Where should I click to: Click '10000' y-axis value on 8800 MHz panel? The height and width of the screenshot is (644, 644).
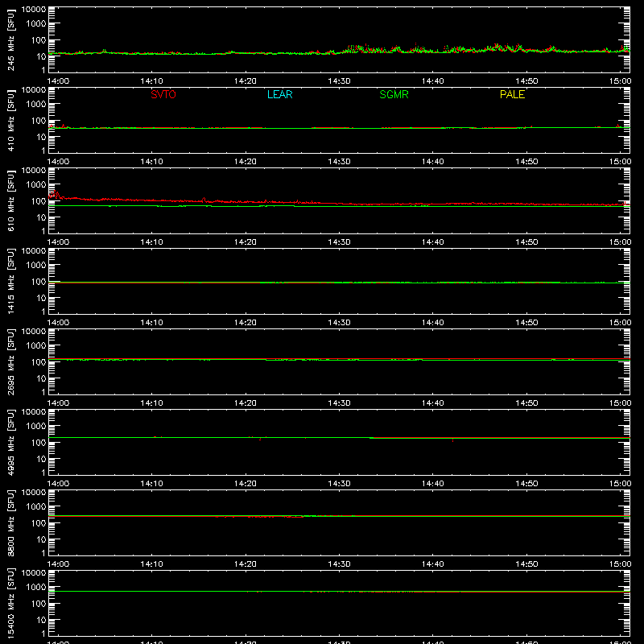click(34, 492)
